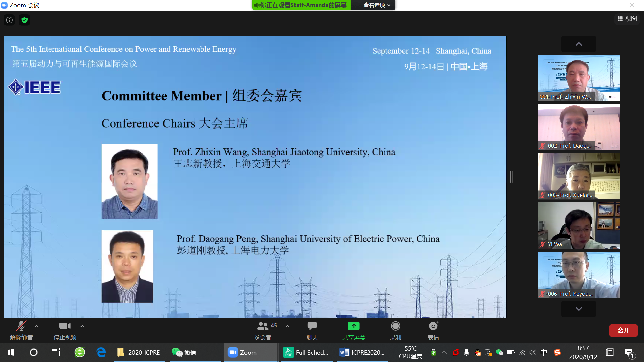The image size is (644, 362).
Task: Unmute microphone with 解除静音 icon
Action: tap(21, 326)
